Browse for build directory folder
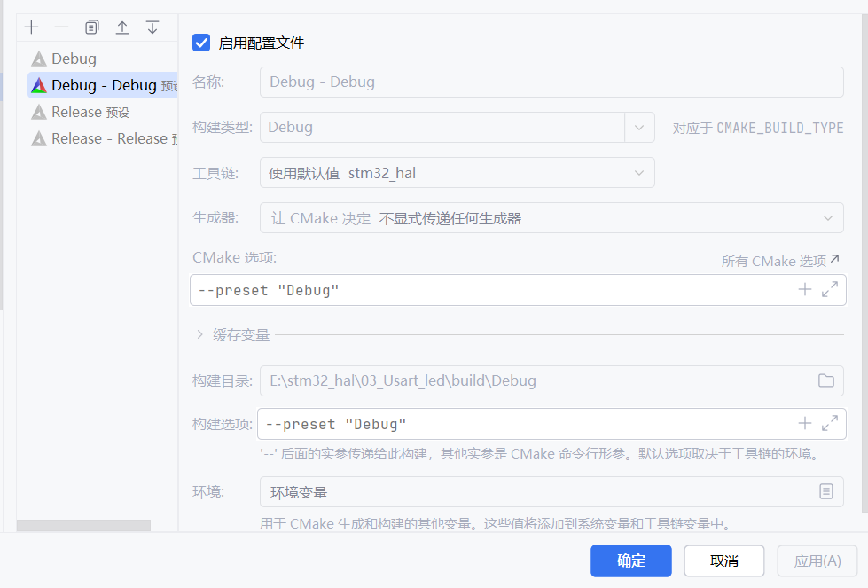The image size is (868, 588). click(826, 380)
